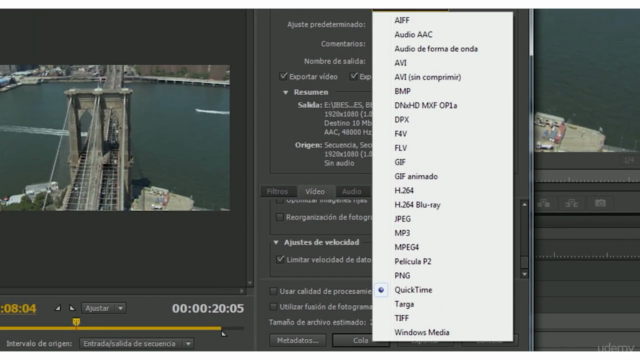Click the 00:00:20:05 duration timecode
The image size is (640, 360).
click(208, 309)
